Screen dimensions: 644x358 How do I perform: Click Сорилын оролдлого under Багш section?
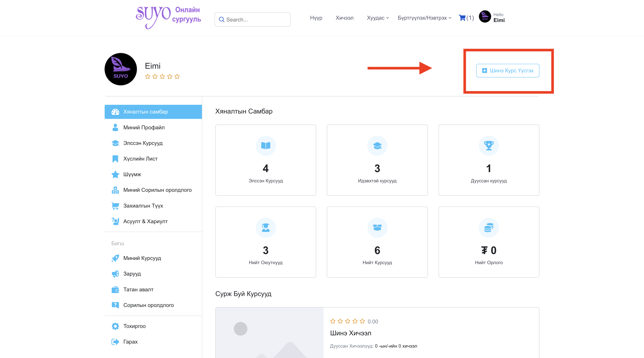coord(148,305)
